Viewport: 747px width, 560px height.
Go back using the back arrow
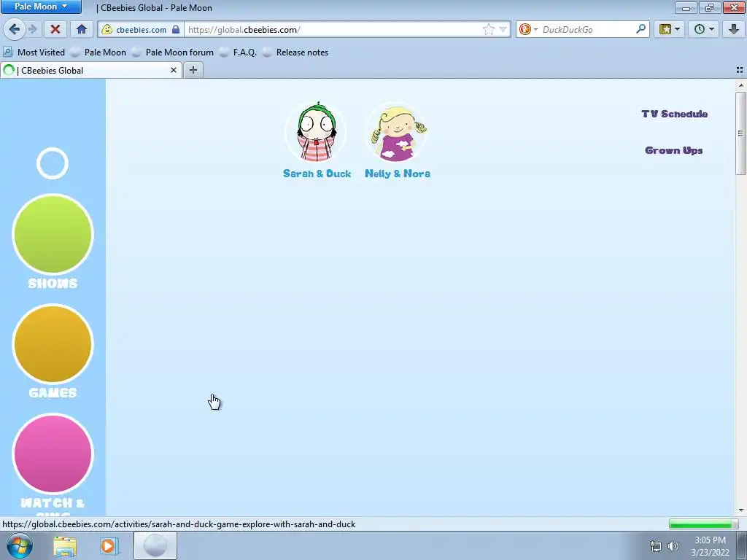(15, 29)
